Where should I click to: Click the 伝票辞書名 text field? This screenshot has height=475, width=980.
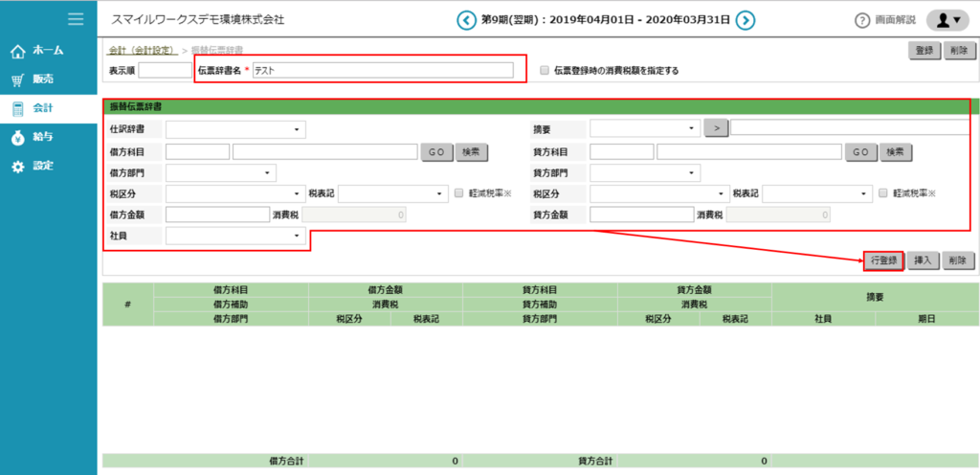tap(383, 71)
